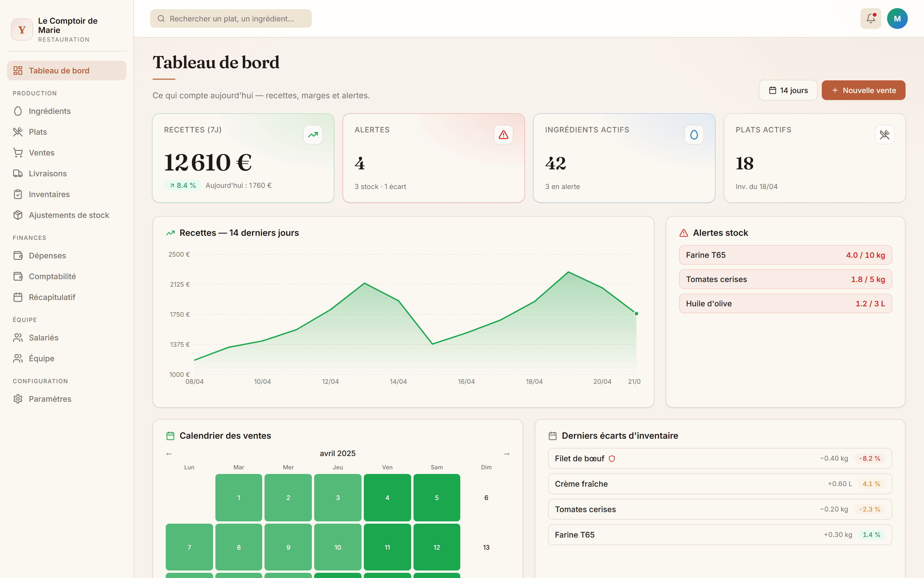Open the Tomates cerises stock alert
Image resolution: width=924 pixels, height=578 pixels.
pyautogui.click(x=785, y=279)
